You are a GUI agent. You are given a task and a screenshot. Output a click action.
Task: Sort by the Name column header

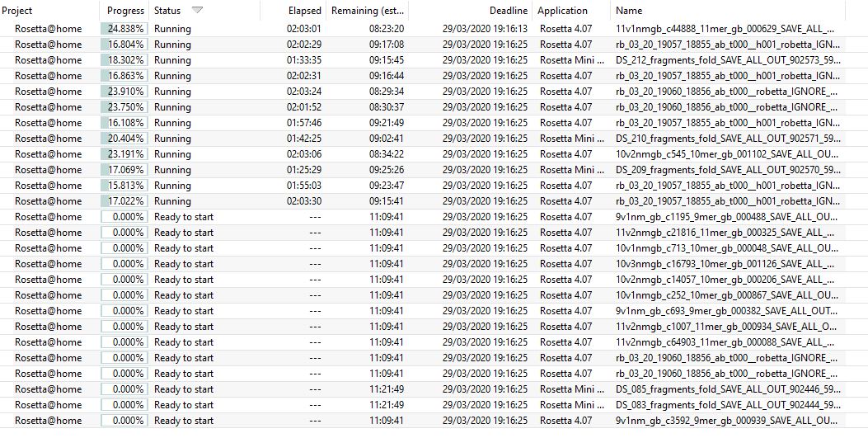point(629,11)
